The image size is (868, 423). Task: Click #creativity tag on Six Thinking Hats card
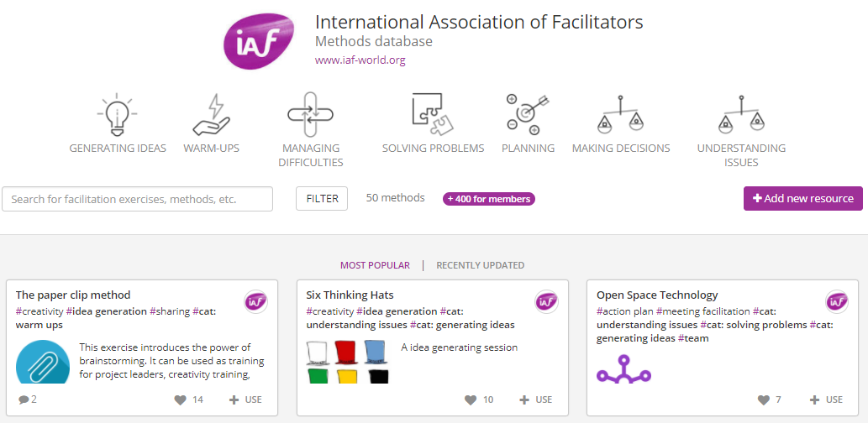click(x=330, y=311)
